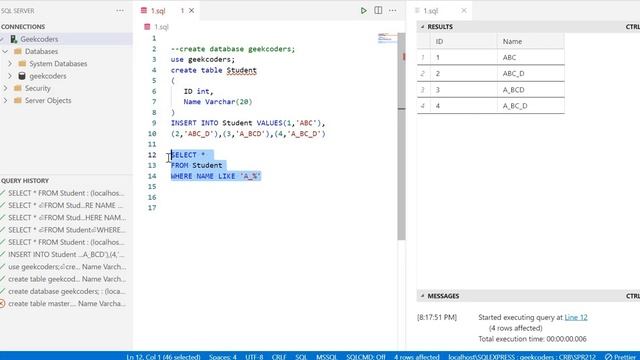Close the 1.sql results tab

click(x=464, y=11)
